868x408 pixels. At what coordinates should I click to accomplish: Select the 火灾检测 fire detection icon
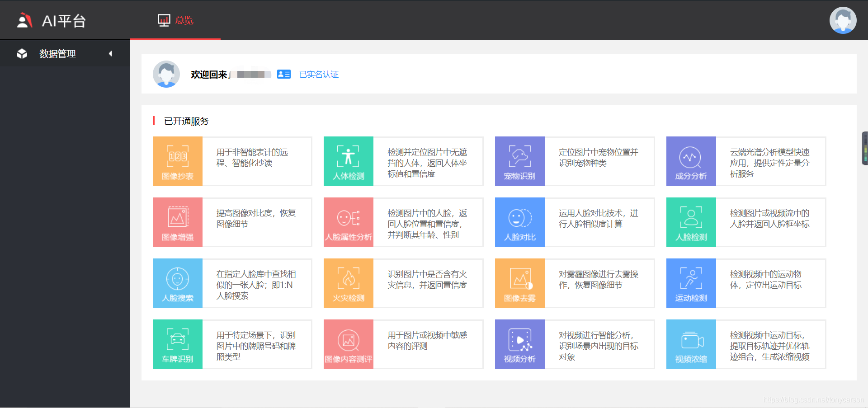[x=348, y=283]
